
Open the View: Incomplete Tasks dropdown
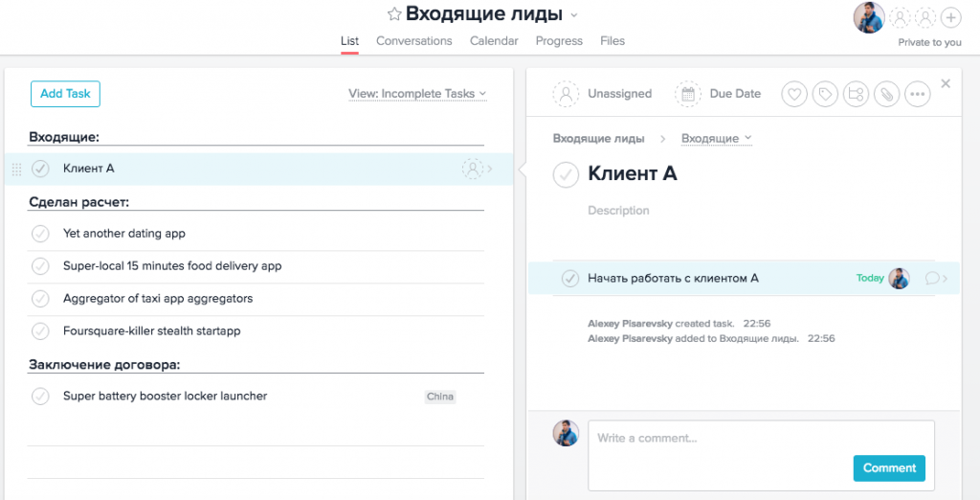(417, 94)
